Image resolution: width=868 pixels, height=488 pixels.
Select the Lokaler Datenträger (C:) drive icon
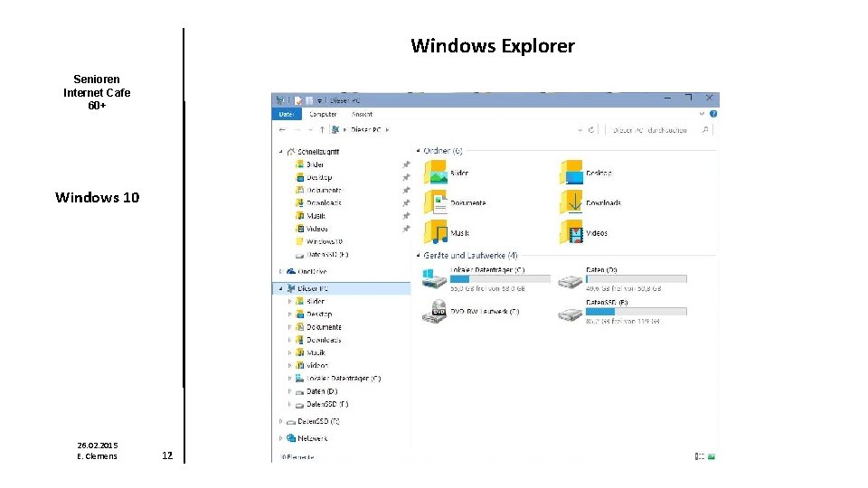(x=434, y=279)
